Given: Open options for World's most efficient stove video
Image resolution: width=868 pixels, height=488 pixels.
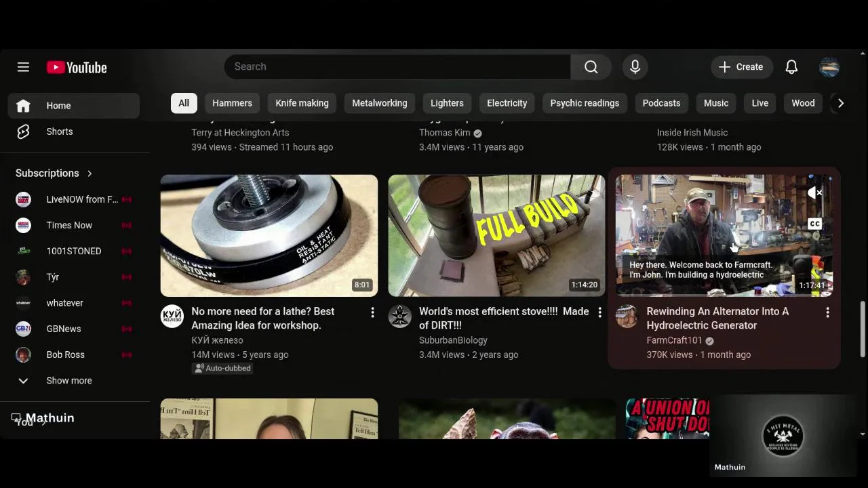Looking at the screenshot, I should [x=599, y=312].
